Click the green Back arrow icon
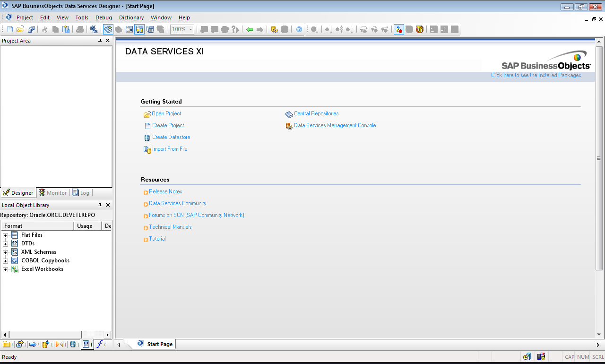This screenshot has width=605, height=364. [x=250, y=29]
